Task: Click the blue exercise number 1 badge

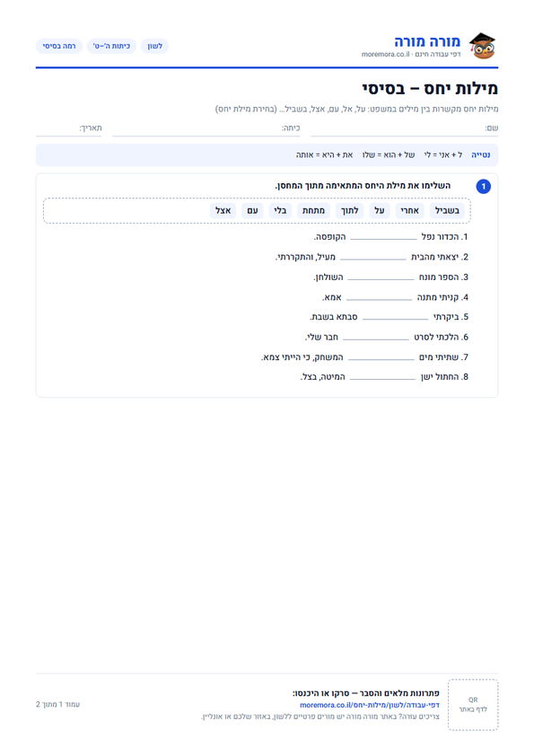Action: (484, 187)
